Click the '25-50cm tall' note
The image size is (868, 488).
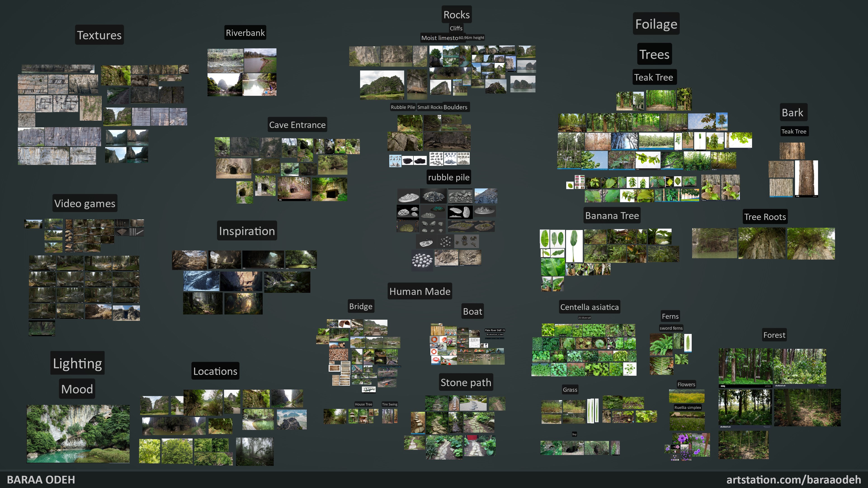[x=584, y=318]
